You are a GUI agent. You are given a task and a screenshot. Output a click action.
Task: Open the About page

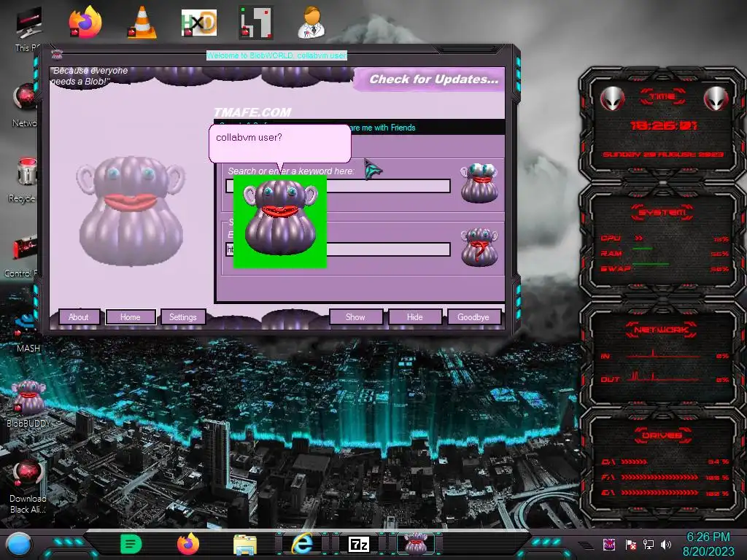pyautogui.click(x=79, y=317)
